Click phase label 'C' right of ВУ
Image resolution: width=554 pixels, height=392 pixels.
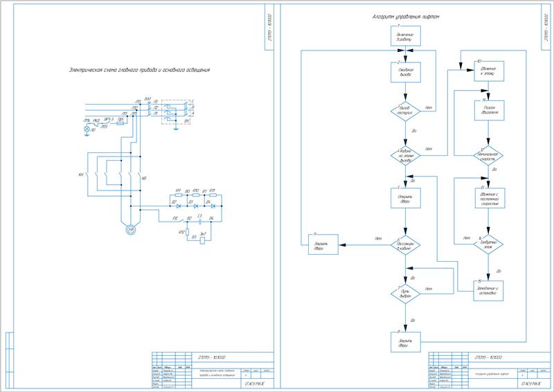tap(193, 101)
